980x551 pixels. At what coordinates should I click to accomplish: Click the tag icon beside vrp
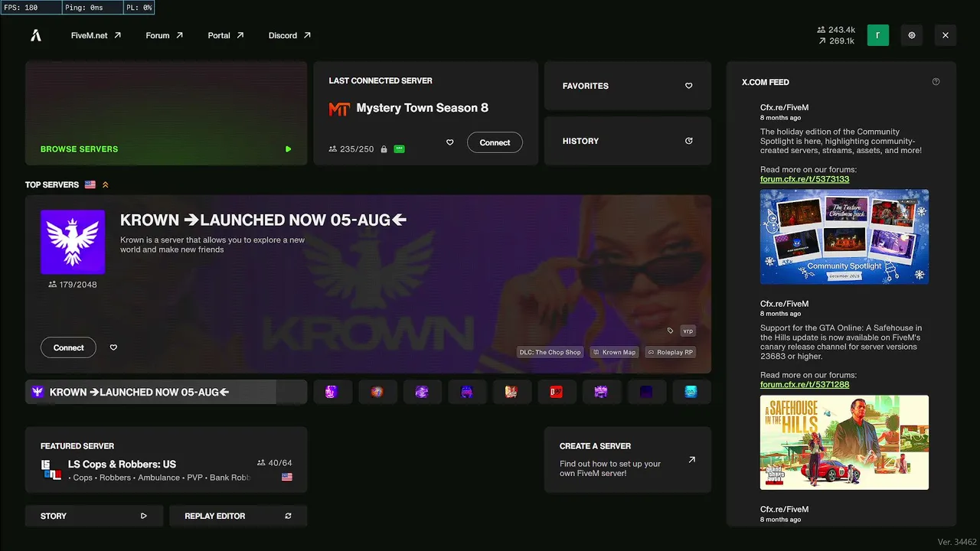tap(671, 331)
